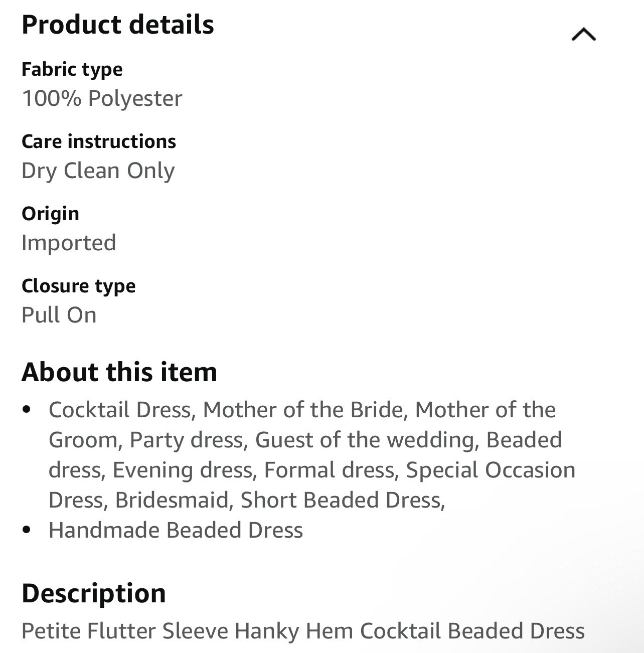Click the second bullet point marker

click(27, 530)
